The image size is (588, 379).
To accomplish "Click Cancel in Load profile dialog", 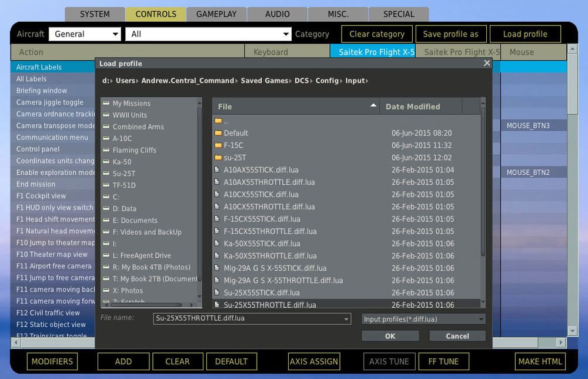I will tap(457, 336).
